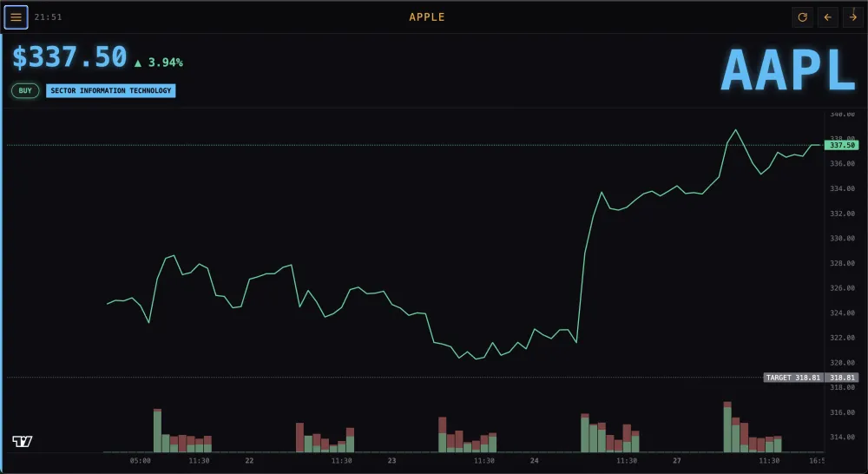Image resolution: width=868 pixels, height=474 pixels.
Task: Click the 11:30 label after date 27
Action: point(769,461)
